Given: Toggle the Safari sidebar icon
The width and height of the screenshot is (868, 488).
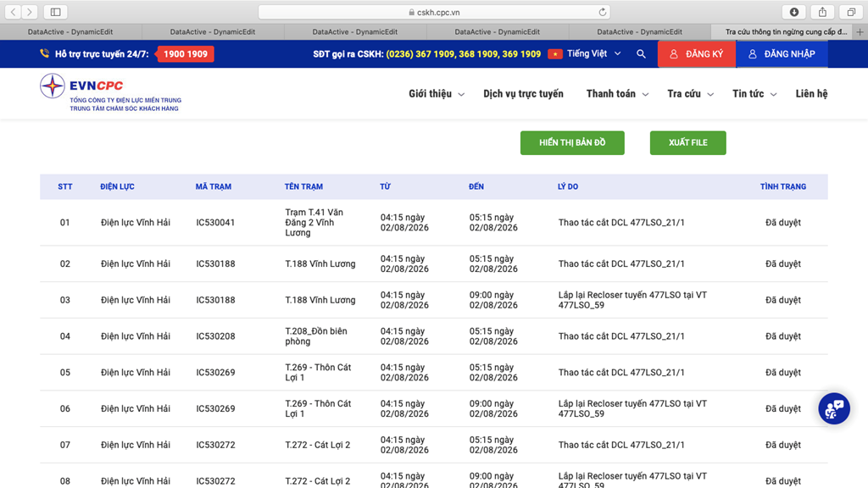Looking at the screenshot, I should click(55, 12).
